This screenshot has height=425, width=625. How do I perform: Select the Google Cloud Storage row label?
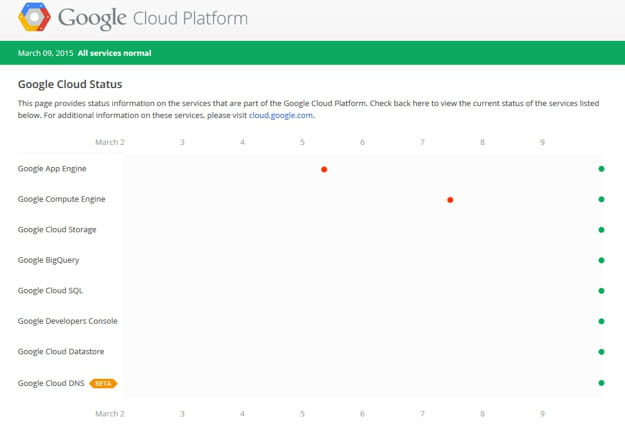tap(57, 230)
